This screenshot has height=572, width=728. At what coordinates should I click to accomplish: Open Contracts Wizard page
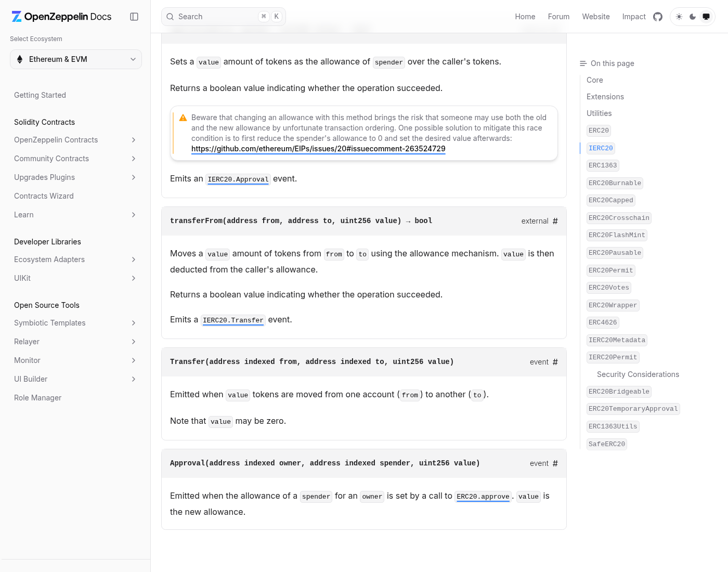(44, 196)
